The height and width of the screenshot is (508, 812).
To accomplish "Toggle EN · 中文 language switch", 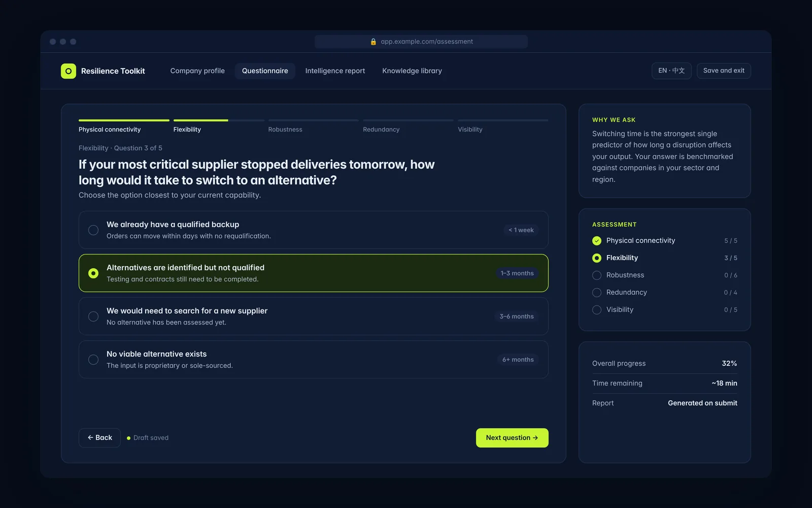I will click(x=671, y=71).
